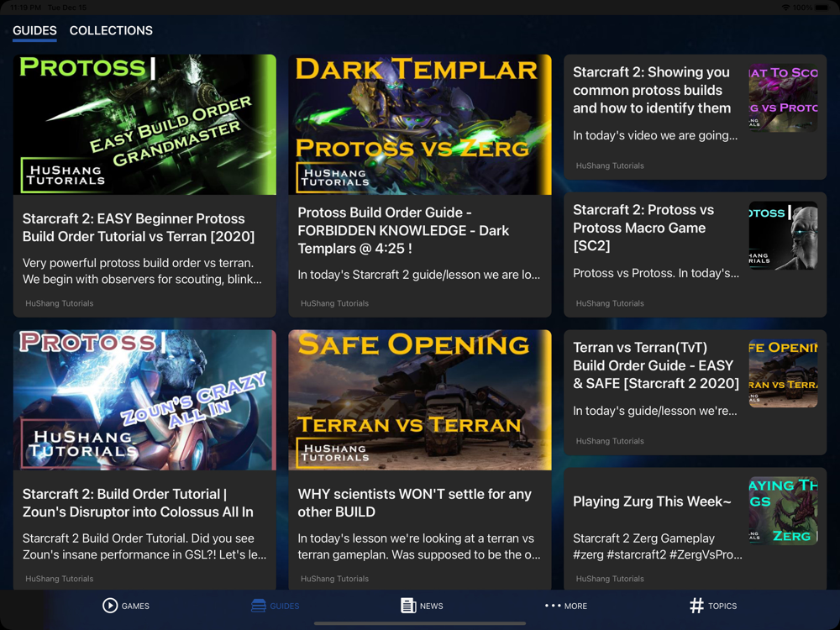Screen dimensions: 840x630
Task: Open the Dark Templar Protoss vs Zerg thumbnail
Action: pyautogui.click(x=420, y=124)
